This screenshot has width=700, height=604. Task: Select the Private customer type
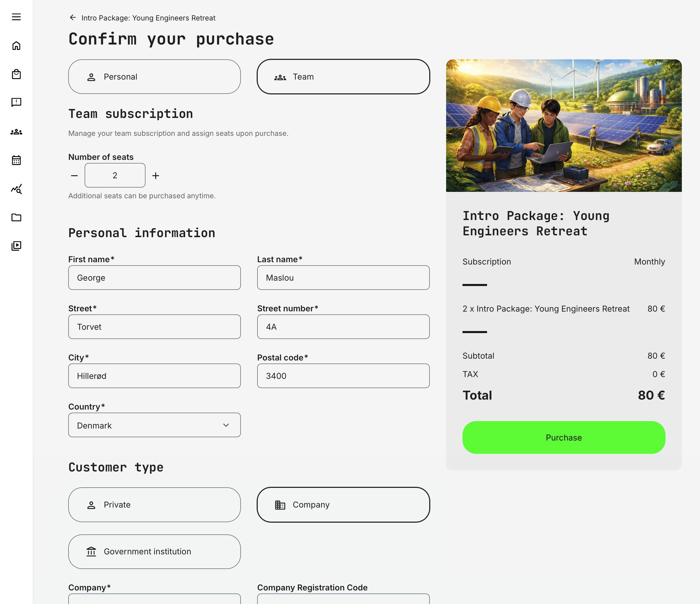pyautogui.click(x=154, y=505)
